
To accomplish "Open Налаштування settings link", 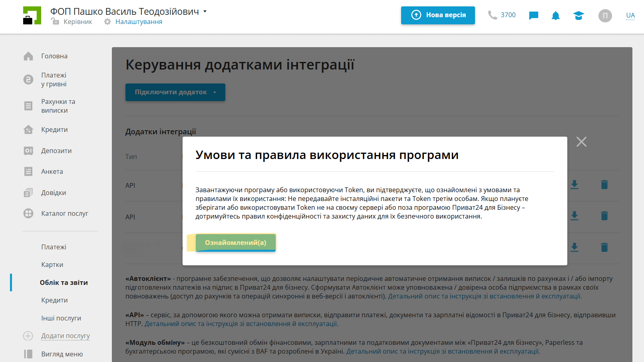I will 139,22.
